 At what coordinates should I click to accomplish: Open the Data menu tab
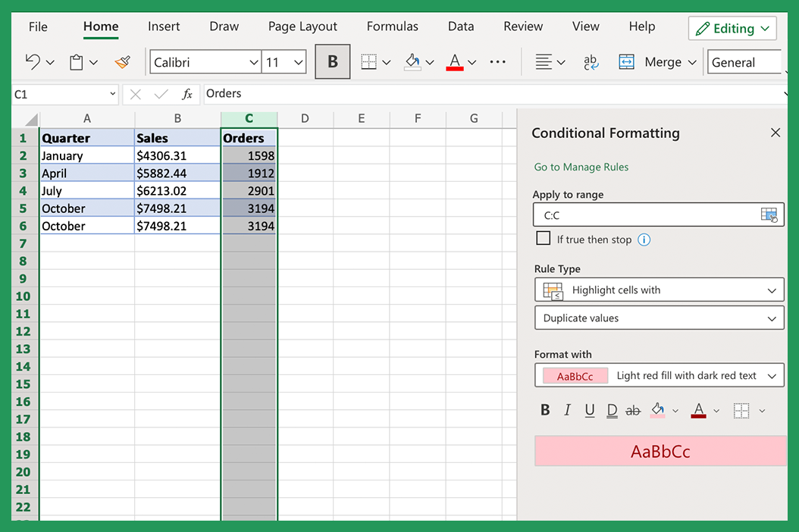click(461, 26)
